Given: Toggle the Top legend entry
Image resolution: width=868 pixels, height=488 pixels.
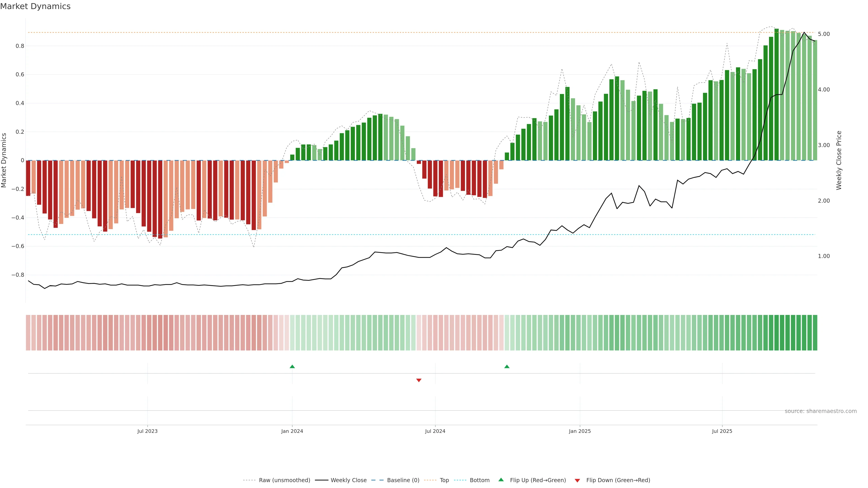Looking at the screenshot, I should pyautogui.click(x=444, y=480).
